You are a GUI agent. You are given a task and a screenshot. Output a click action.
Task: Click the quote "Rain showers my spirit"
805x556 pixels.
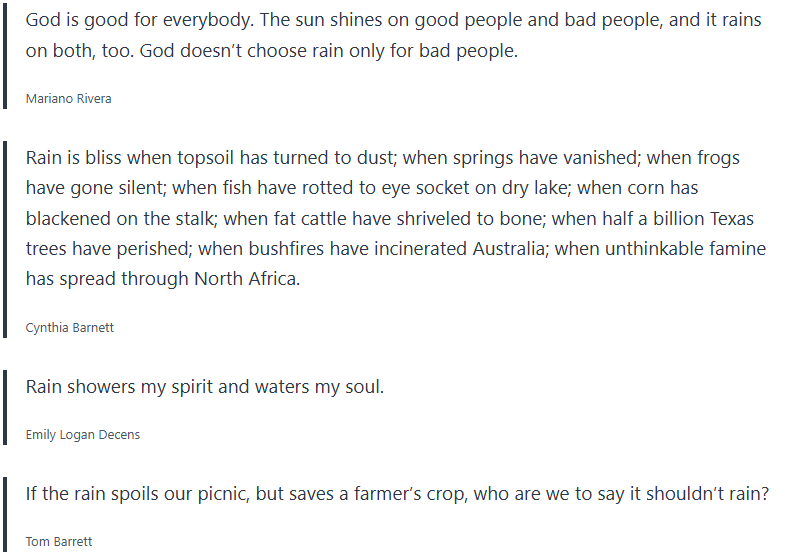point(204,387)
